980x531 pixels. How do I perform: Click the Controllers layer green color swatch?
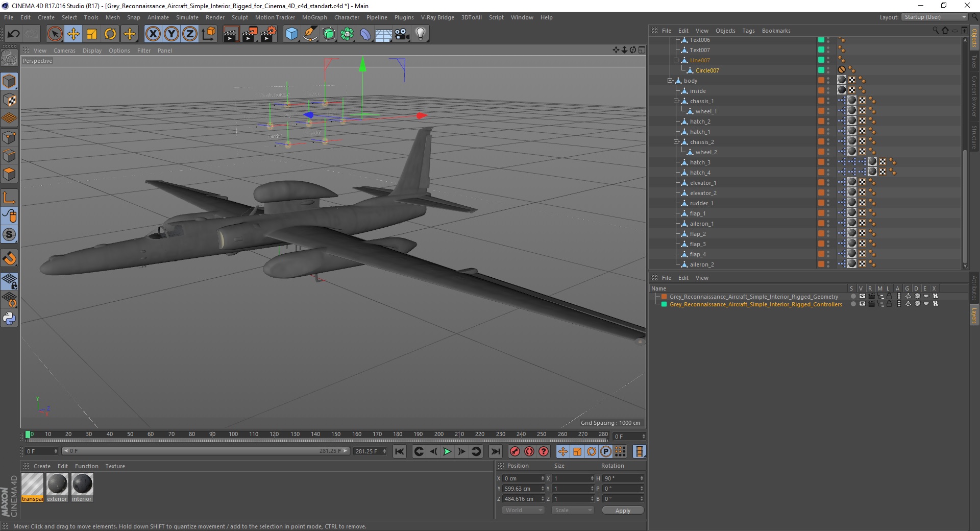[664, 304]
